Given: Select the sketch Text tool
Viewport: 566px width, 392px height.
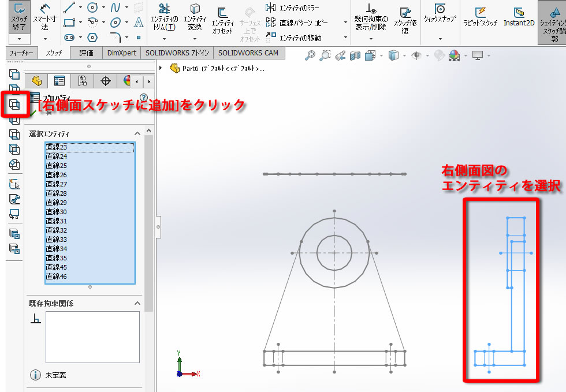Looking at the screenshot, I should tap(139, 23).
